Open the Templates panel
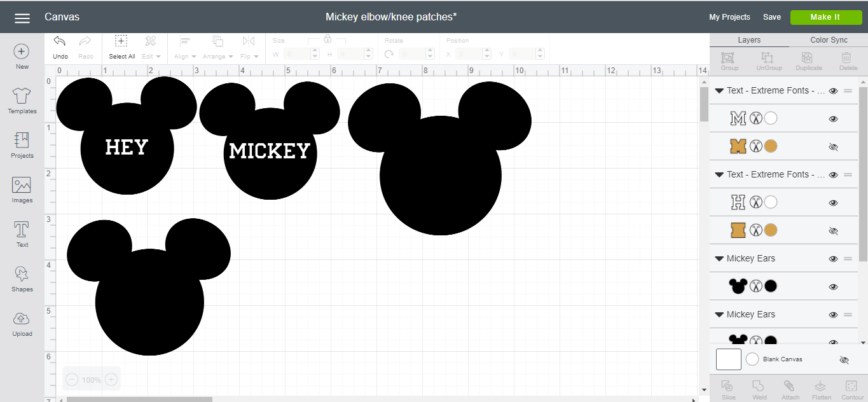This screenshot has width=868, height=402. (x=22, y=101)
